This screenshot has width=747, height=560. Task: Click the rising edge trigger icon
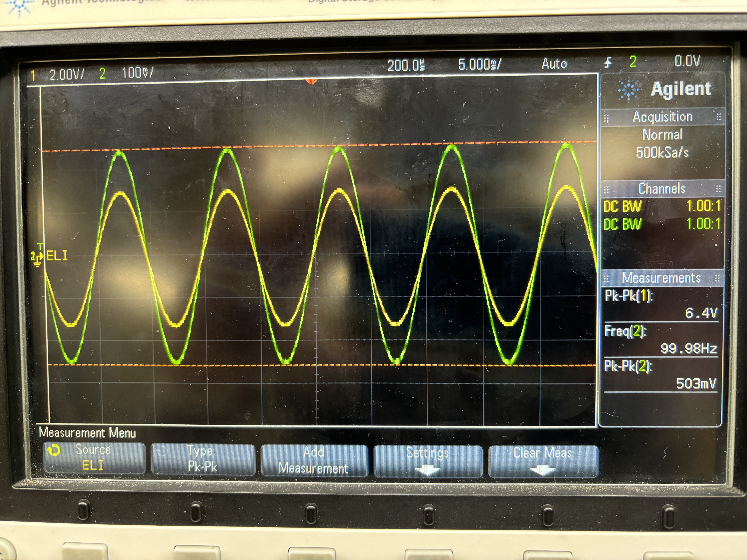[x=608, y=62]
